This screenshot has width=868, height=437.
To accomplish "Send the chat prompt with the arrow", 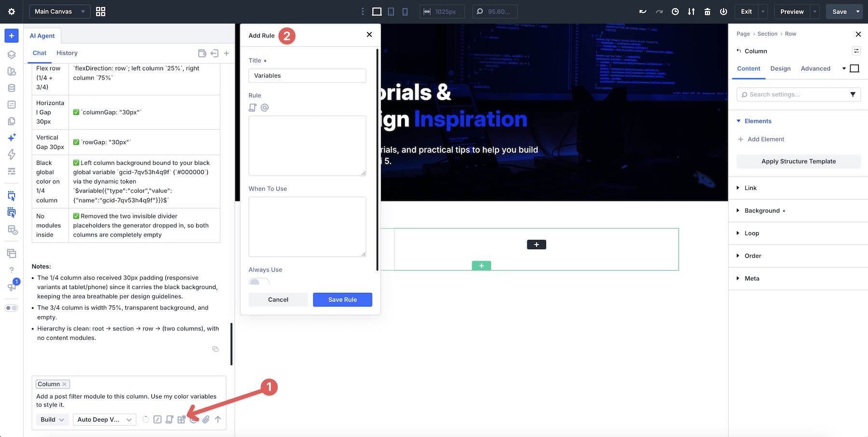I will (x=218, y=420).
